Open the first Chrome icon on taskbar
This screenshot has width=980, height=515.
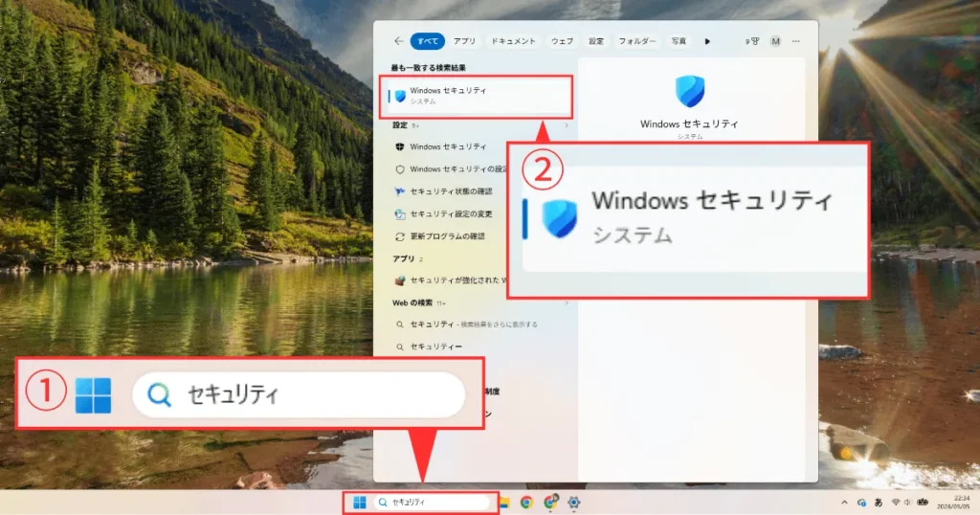[526, 503]
